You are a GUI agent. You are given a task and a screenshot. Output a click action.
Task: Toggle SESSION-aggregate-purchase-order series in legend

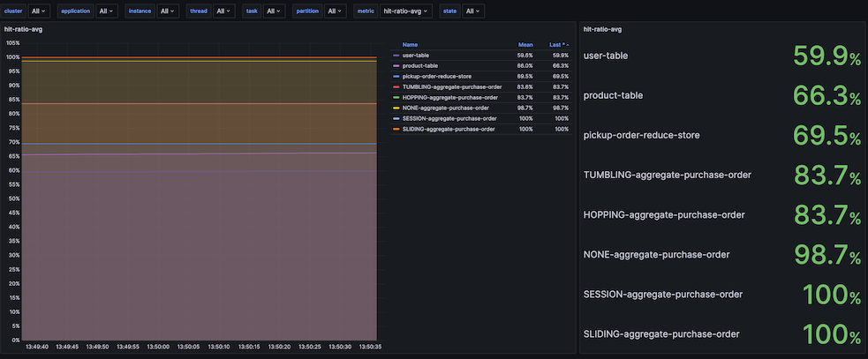tap(449, 118)
